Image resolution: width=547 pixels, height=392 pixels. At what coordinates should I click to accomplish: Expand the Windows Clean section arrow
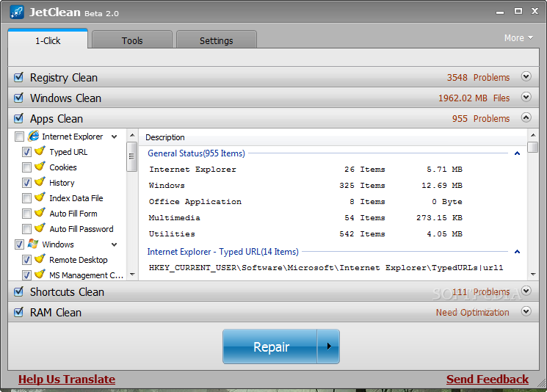[x=526, y=97]
